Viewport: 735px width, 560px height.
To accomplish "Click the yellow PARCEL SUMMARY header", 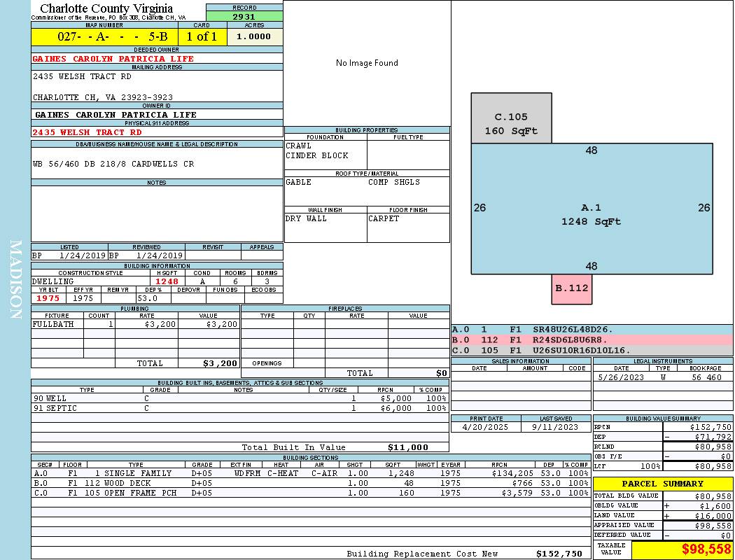I will [x=662, y=484].
